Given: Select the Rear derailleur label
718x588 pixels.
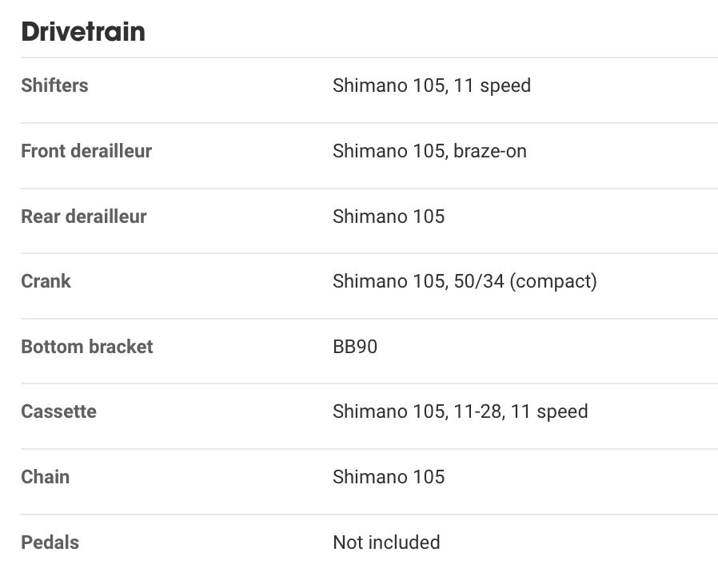Looking at the screenshot, I should coord(84,217).
